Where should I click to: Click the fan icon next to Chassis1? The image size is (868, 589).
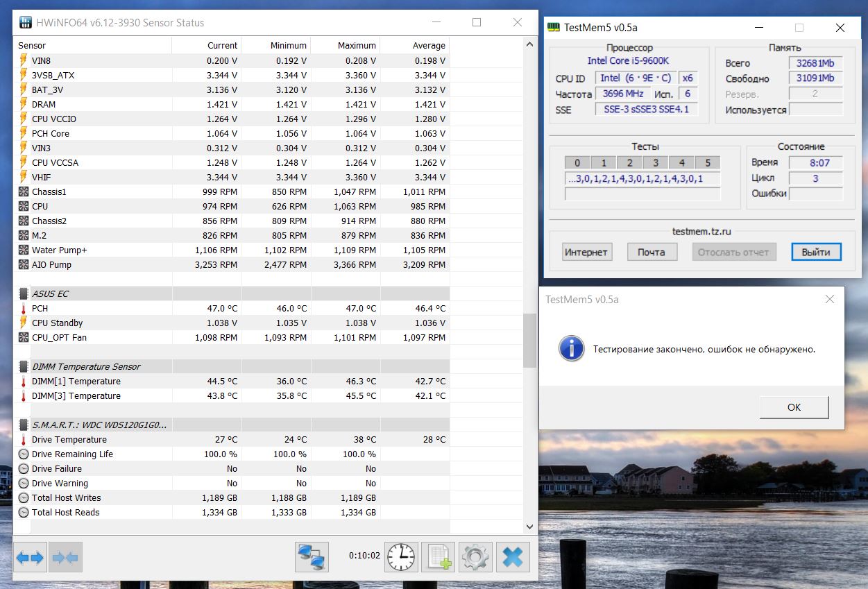(x=24, y=191)
